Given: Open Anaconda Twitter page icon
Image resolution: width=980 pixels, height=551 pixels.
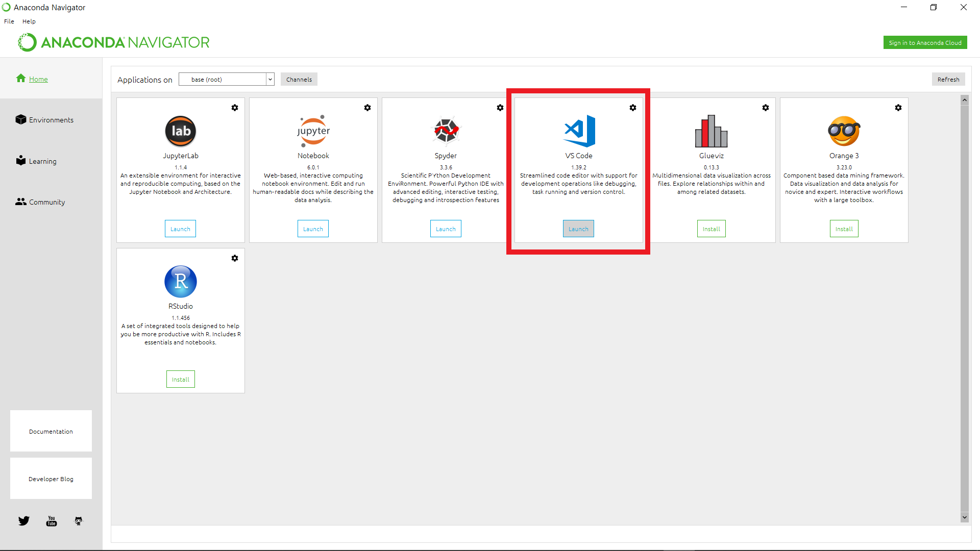Looking at the screenshot, I should [x=24, y=521].
